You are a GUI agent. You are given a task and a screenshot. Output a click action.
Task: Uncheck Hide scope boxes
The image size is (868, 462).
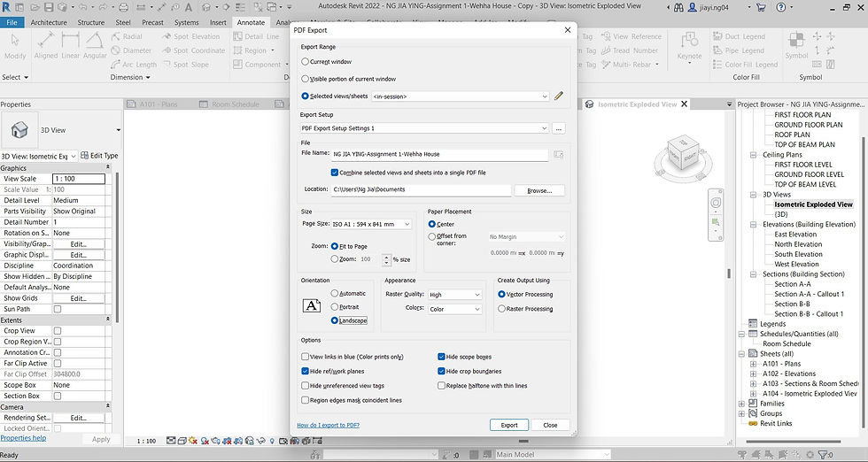point(441,357)
